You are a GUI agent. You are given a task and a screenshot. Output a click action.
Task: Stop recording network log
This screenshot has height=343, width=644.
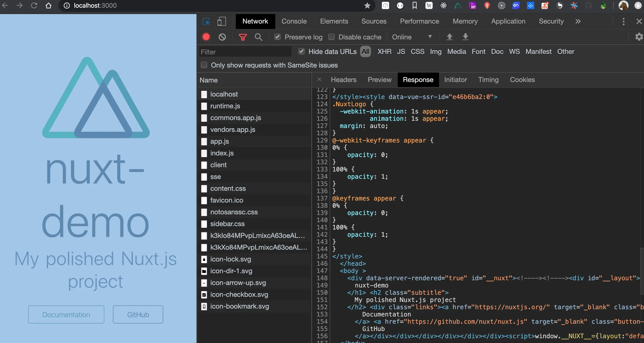(x=206, y=37)
